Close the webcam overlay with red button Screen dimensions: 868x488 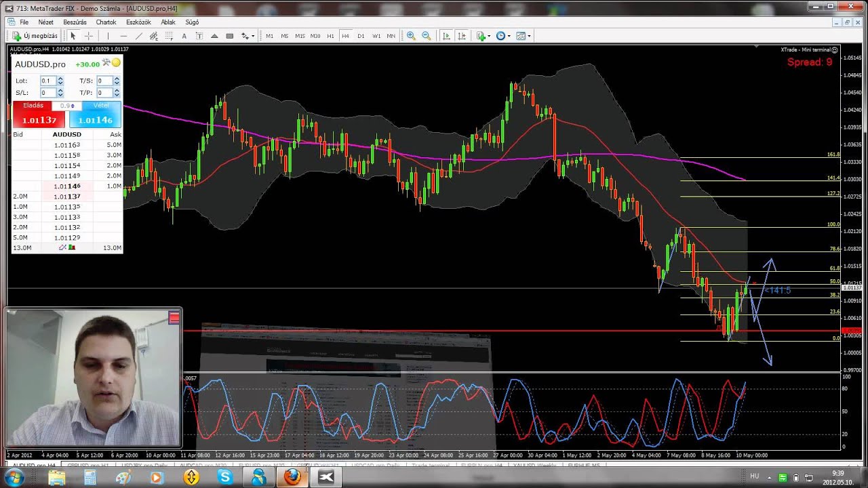click(x=174, y=317)
